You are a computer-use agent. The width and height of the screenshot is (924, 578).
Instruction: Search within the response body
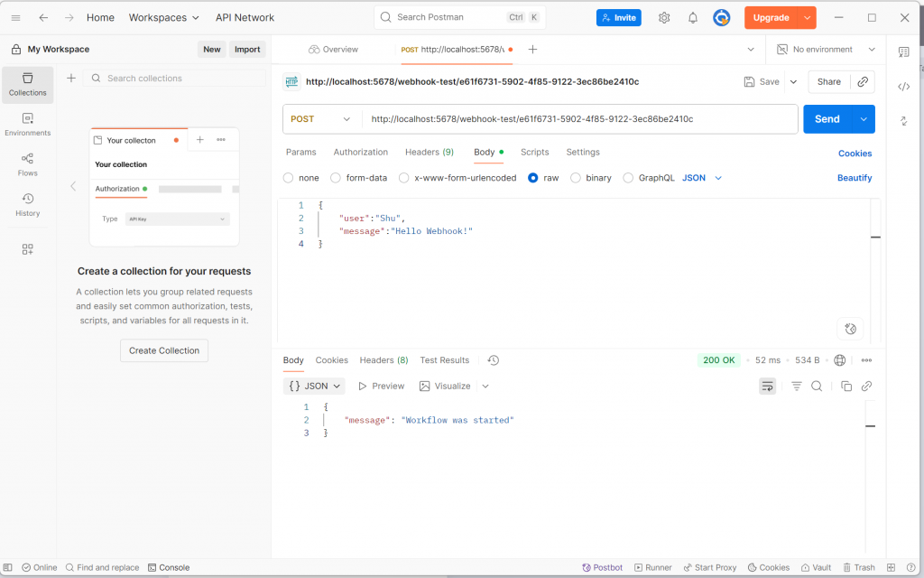pyautogui.click(x=817, y=387)
